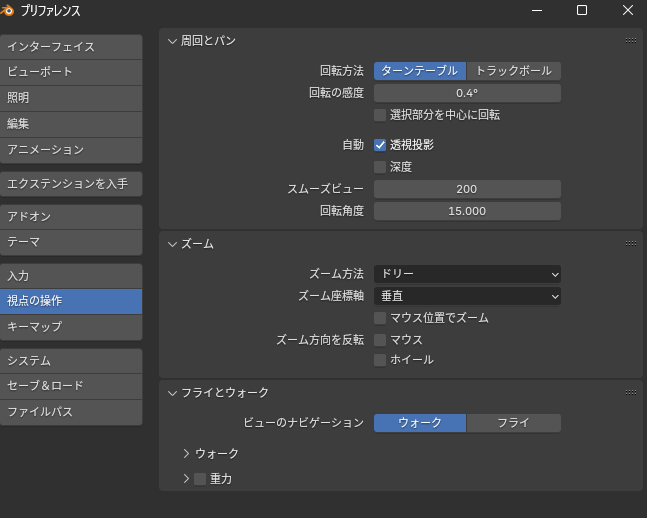Expand the ウォーク subpanel
Image resolution: width=647 pixels, height=518 pixels.
pyautogui.click(x=186, y=453)
